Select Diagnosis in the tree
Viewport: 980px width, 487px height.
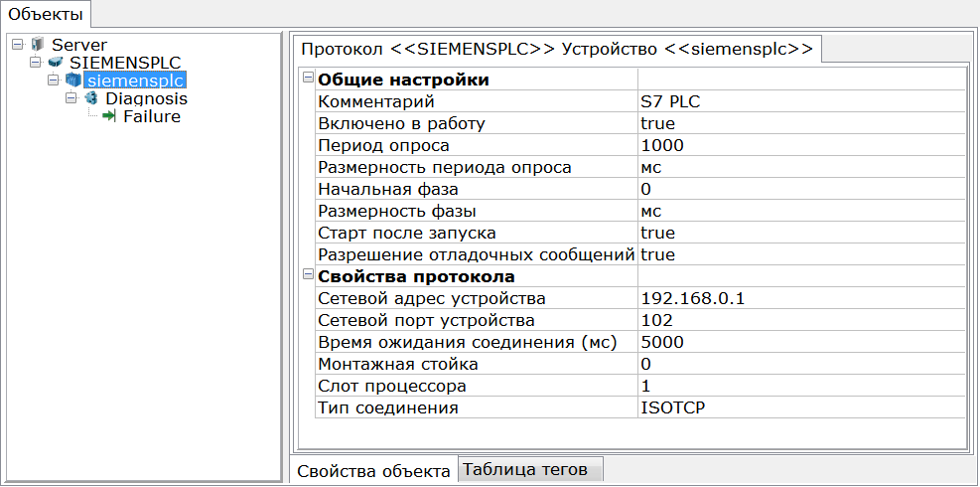coord(146,99)
